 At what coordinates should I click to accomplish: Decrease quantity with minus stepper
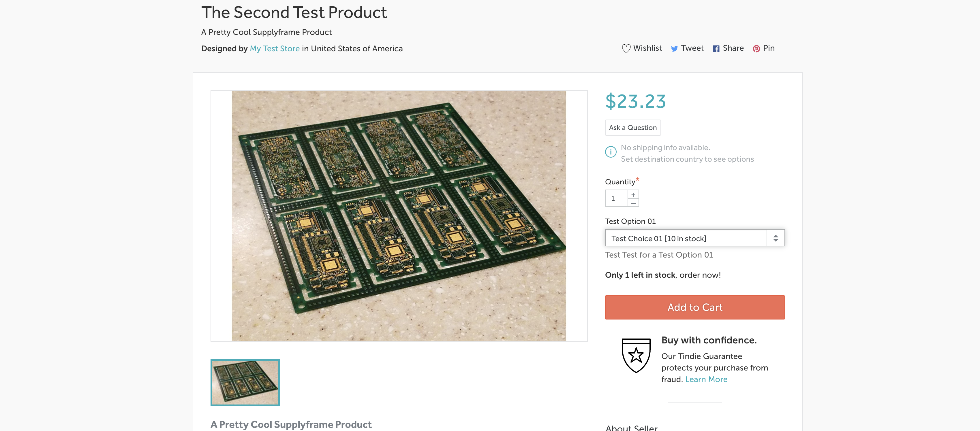(x=633, y=203)
